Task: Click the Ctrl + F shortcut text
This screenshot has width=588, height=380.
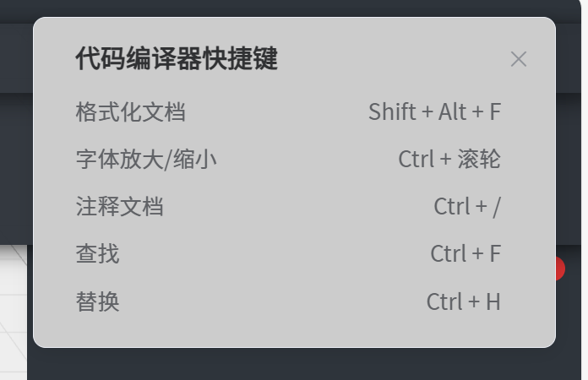Action: pos(465,253)
